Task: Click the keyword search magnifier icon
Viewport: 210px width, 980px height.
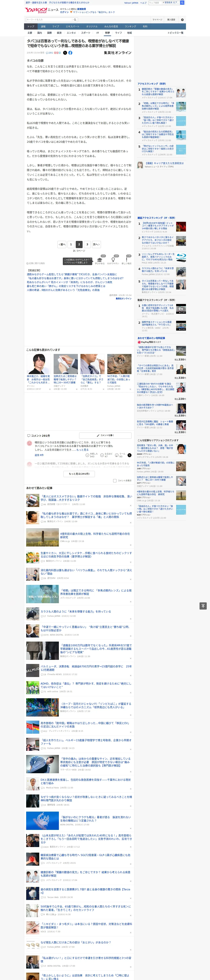Action: tap(75, 19)
